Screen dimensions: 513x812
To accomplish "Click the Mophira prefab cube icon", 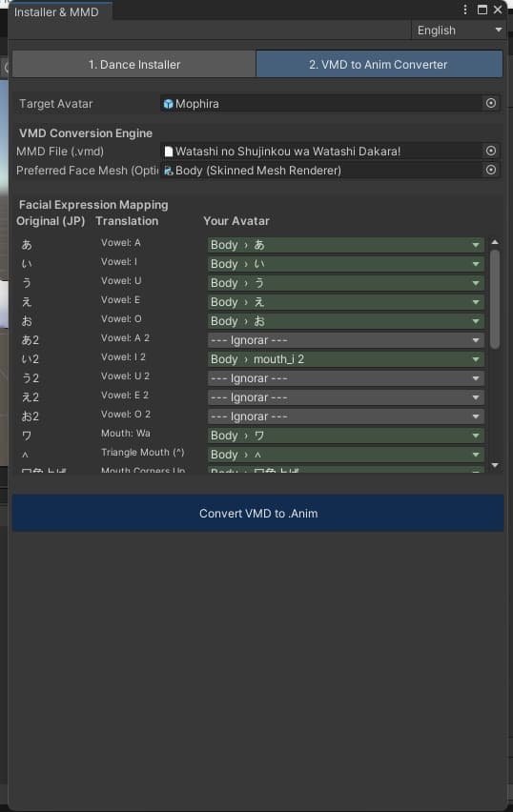I will click(x=168, y=104).
